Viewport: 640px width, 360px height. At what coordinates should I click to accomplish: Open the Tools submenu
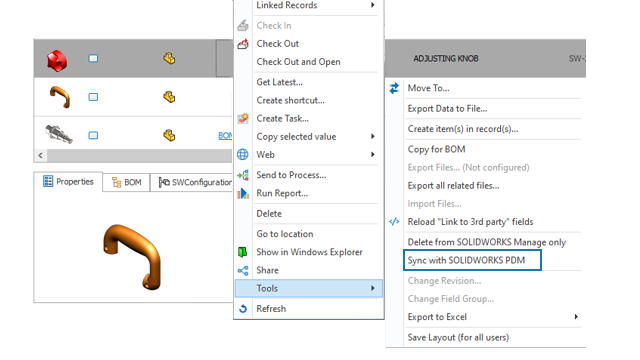(x=309, y=289)
